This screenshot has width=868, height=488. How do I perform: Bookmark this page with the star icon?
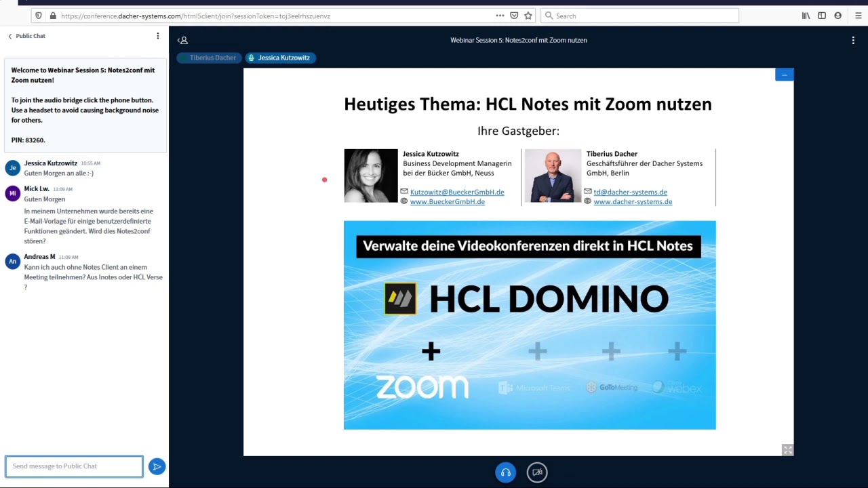[x=528, y=16]
